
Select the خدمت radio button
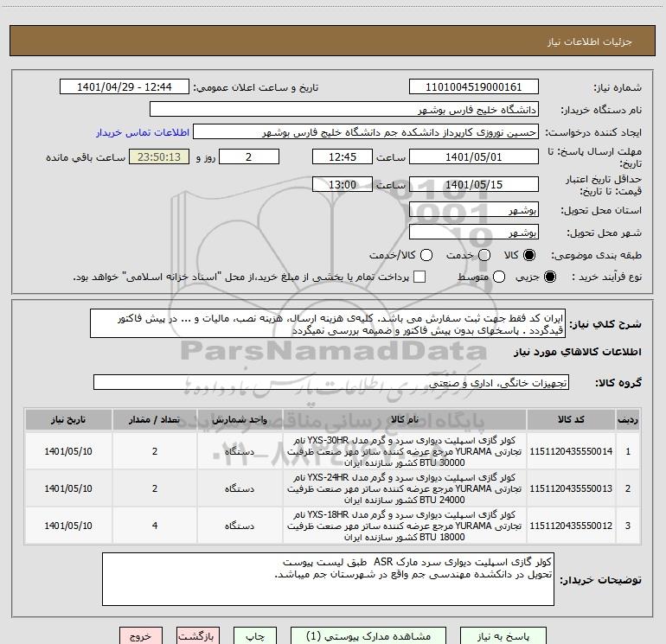(x=484, y=255)
